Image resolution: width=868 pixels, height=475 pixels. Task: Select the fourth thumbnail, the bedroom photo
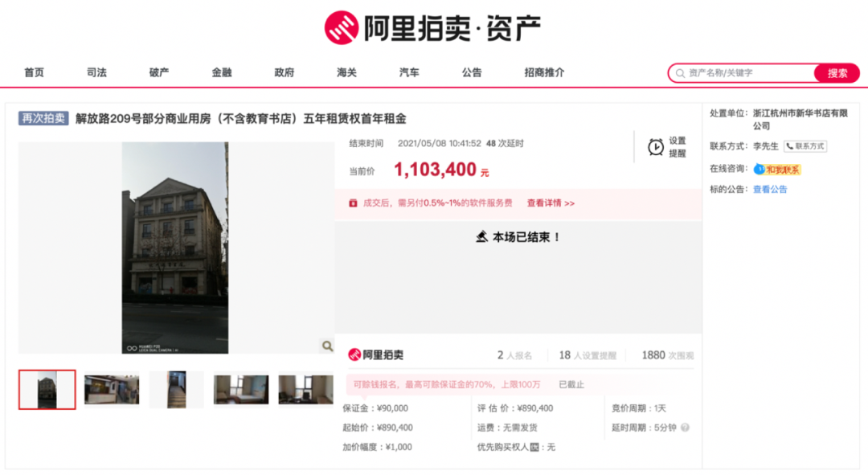(x=241, y=390)
